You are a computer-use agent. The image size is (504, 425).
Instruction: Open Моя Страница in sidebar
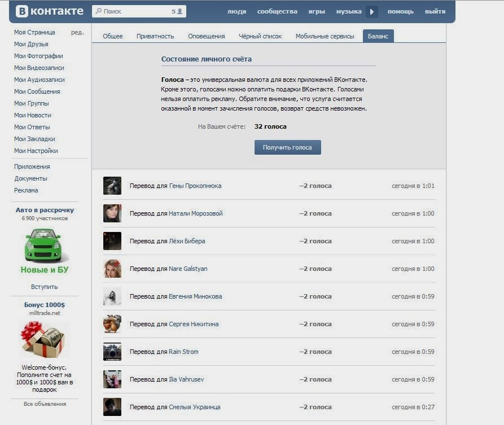coord(34,32)
